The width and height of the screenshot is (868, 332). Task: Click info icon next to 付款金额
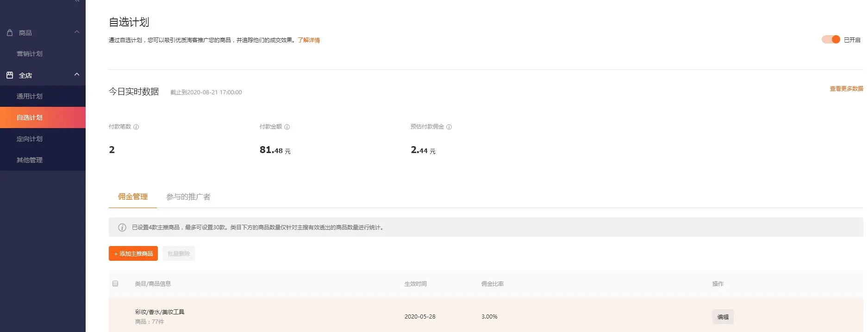(287, 127)
